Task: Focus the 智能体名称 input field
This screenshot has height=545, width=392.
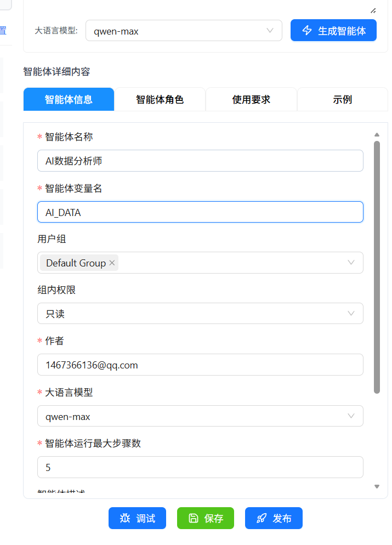Action: coord(200,161)
